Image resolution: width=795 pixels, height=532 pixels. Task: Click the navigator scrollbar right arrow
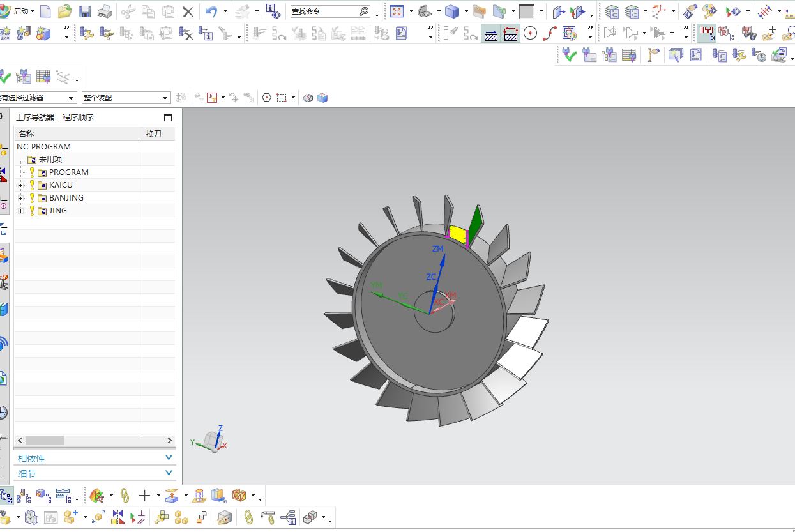(x=170, y=440)
